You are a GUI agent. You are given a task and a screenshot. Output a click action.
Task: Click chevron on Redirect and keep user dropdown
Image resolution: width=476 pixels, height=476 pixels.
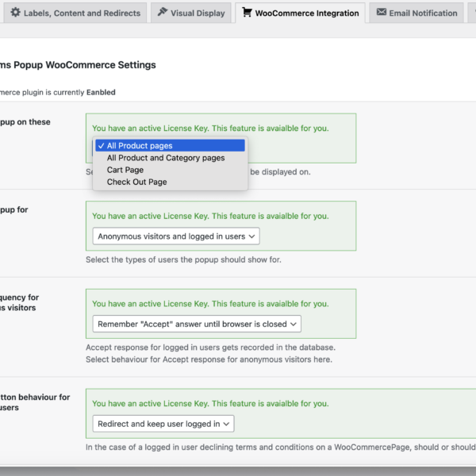[x=226, y=424]
